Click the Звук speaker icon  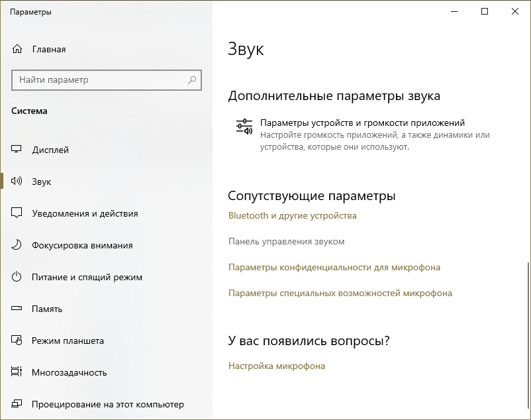click(17, 182)
